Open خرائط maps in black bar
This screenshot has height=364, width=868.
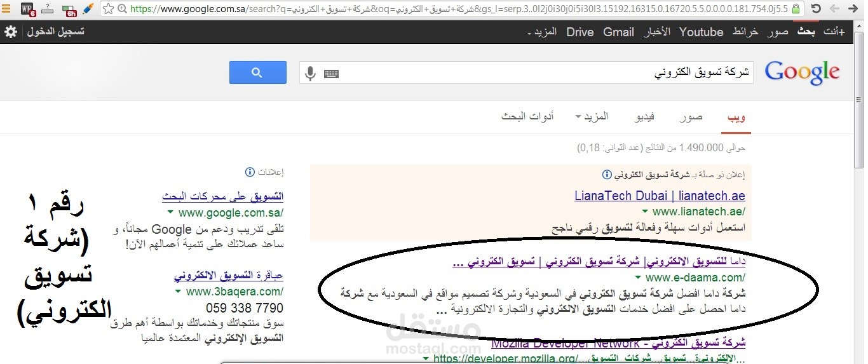pos(745,32)
